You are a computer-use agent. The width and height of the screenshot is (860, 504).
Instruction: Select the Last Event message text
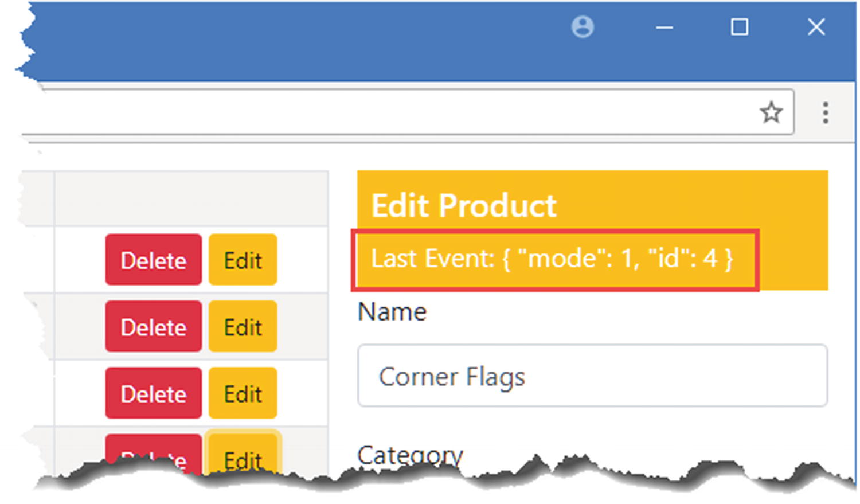coord(552,259)
